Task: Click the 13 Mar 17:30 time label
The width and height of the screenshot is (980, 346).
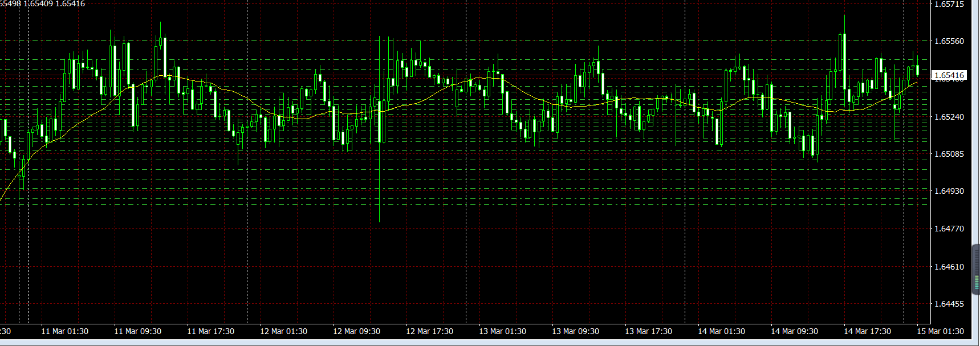Action: pos(649,331)
